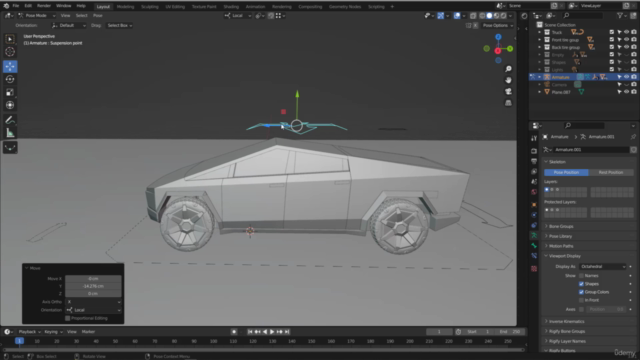This screenshot has height=360, width=640.
Task: Switch perspective/orthographic grid icon
Action: tap(508, 103)
